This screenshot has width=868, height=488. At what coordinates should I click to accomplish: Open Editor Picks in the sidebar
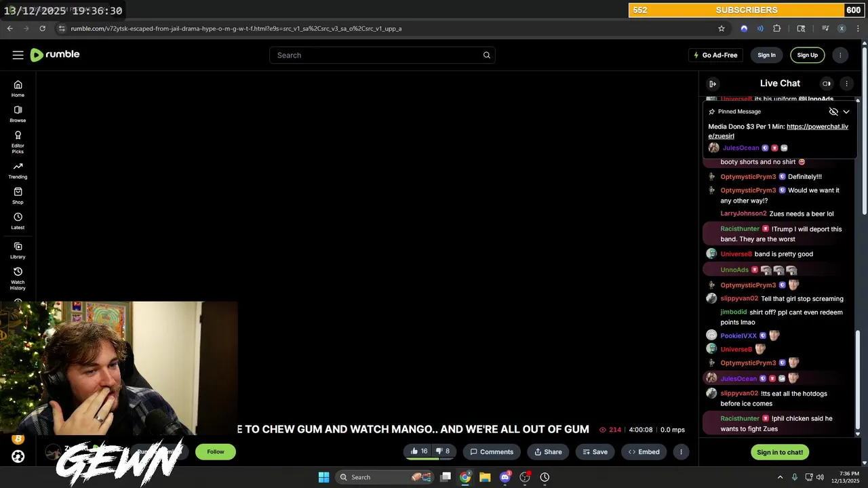tap(18, 142)
